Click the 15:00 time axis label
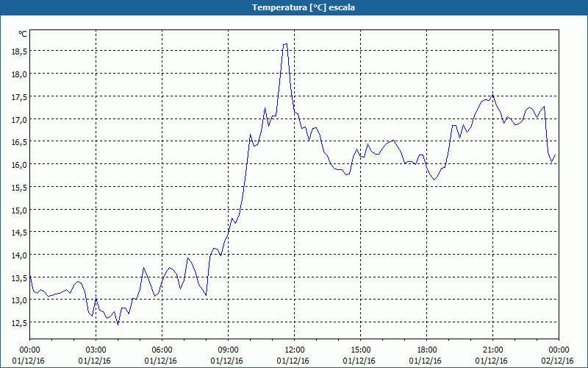Image resolution: width=588 pixels, height=368 pixels. click(360, 350)
